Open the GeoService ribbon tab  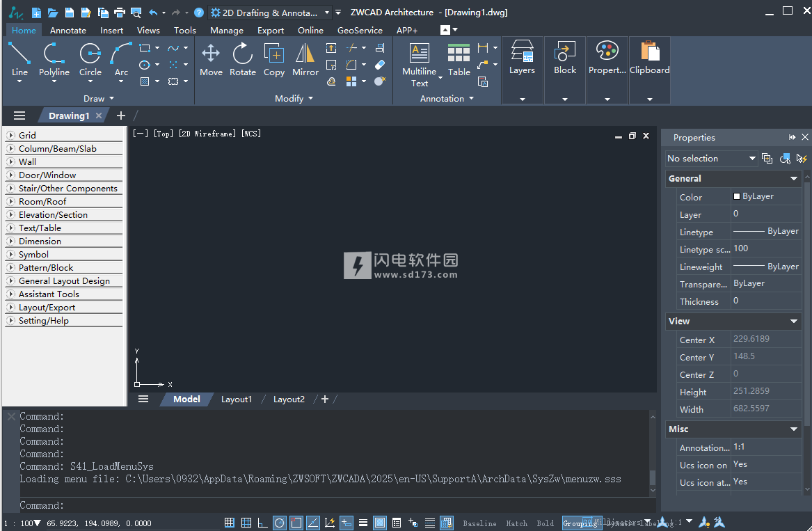(360, 30)
